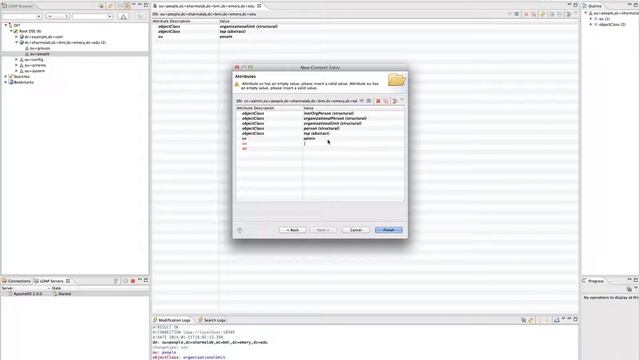640x360 pixels.
Task: Click the empty ou value editing field
Action: click(x=353, y=143)
